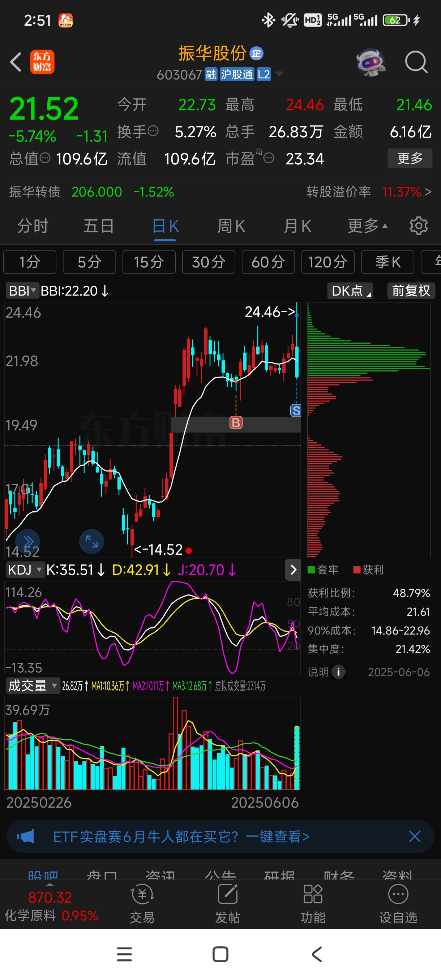Screen dimensions: 441x980
Task: Tap the 沪股通 tag
Action: [237, 74]
